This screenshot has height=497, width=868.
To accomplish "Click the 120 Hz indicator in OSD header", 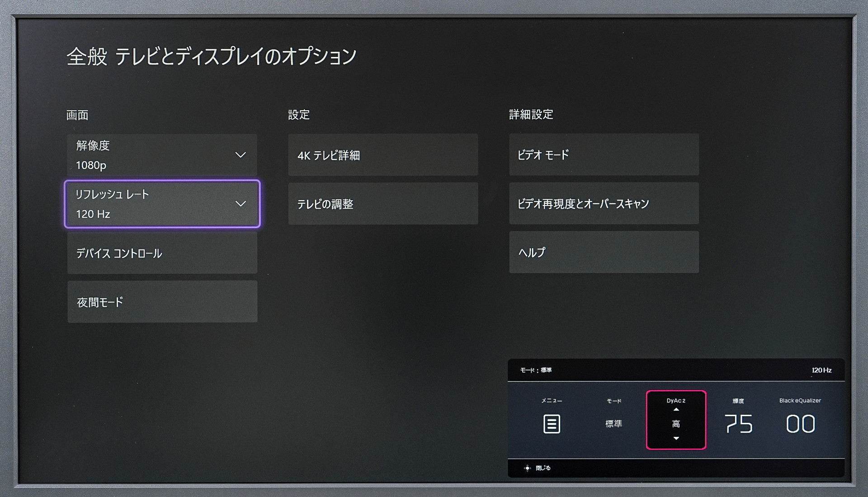I will tap(821, 370).
